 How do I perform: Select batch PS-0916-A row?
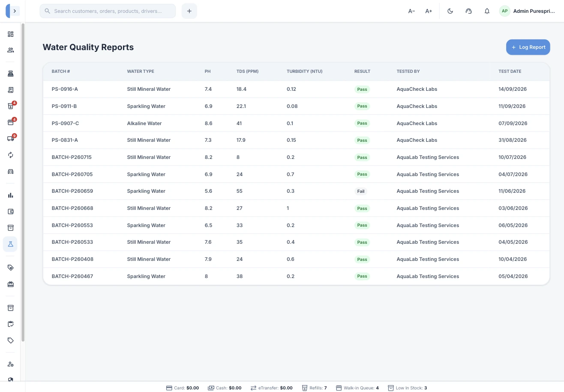coord(296,89)
